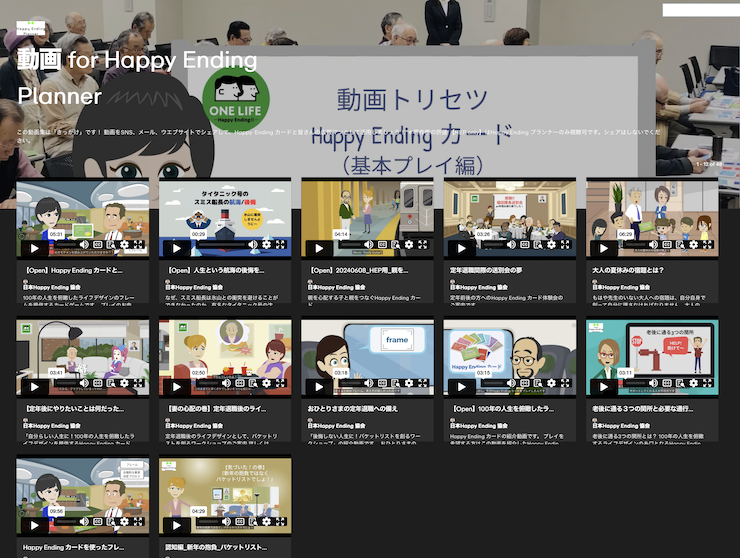Click volume icon on 20240608_HEP用 video

click(x=369, y=244)
